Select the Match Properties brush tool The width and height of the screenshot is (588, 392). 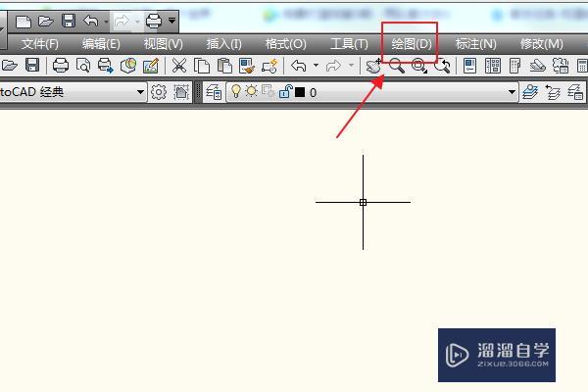(x=247, y=66)
